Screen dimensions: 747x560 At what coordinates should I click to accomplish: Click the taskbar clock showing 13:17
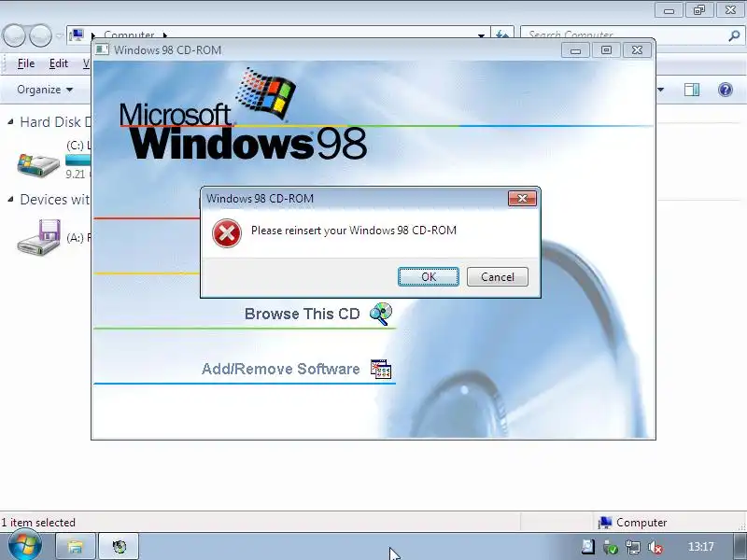(701, 547)
